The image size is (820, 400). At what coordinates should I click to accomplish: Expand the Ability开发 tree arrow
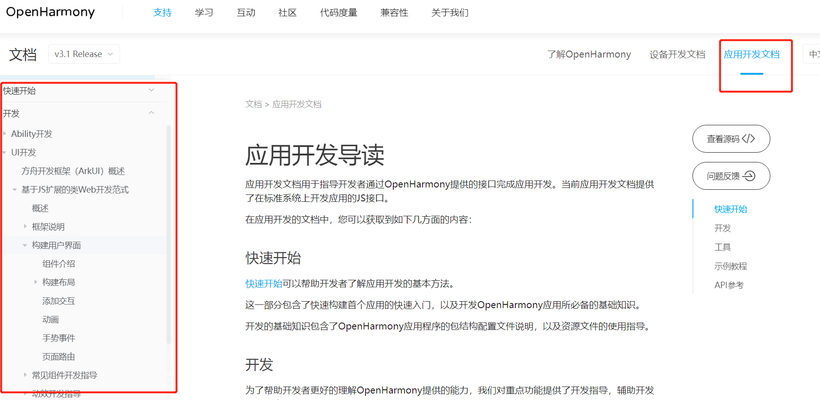click(5, 134)
